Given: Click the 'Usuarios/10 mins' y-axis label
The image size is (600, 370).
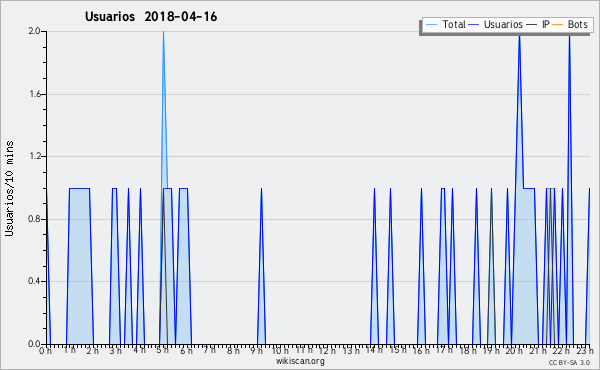Looking at the screenshot, I should [x=9, y=189].
